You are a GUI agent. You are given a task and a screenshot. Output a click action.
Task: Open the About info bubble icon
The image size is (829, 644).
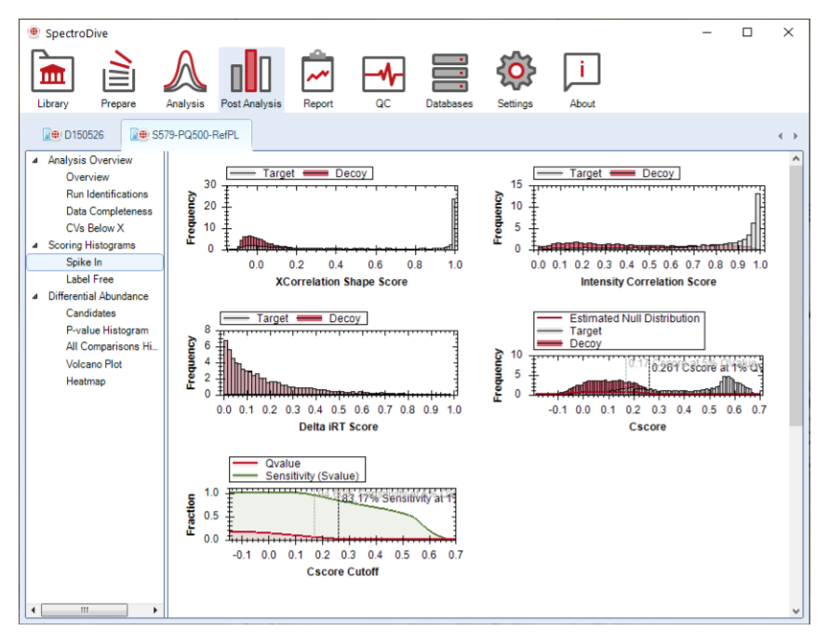click(582, 72)
